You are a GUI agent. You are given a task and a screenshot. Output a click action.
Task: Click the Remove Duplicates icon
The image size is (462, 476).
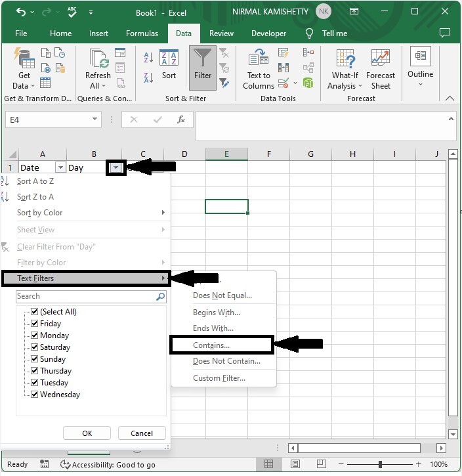click(283, 68)
